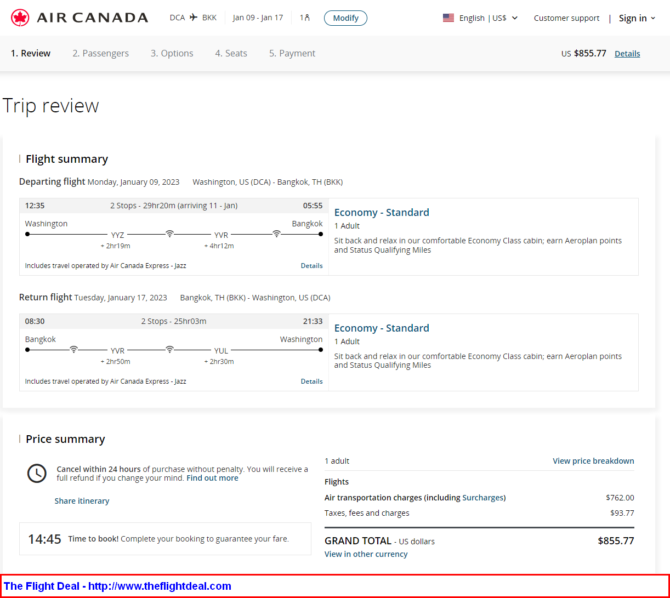The width and height of the screenshot is (670, 598).
Task: Click the Taxes, fees and charges $93.77 value
Action: 622,513
